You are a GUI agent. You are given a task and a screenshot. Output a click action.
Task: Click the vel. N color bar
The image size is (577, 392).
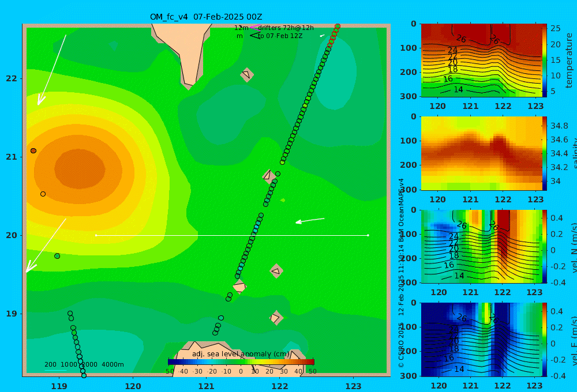(544, 246)
